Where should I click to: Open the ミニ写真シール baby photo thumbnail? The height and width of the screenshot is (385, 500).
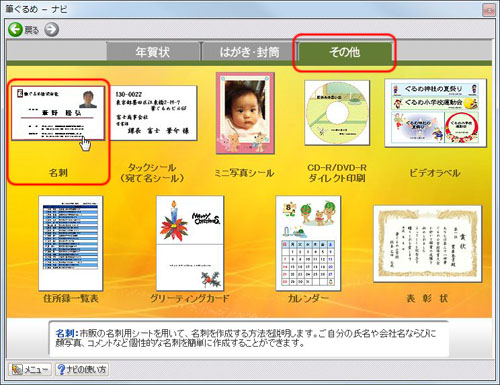(x=245, y=113)
